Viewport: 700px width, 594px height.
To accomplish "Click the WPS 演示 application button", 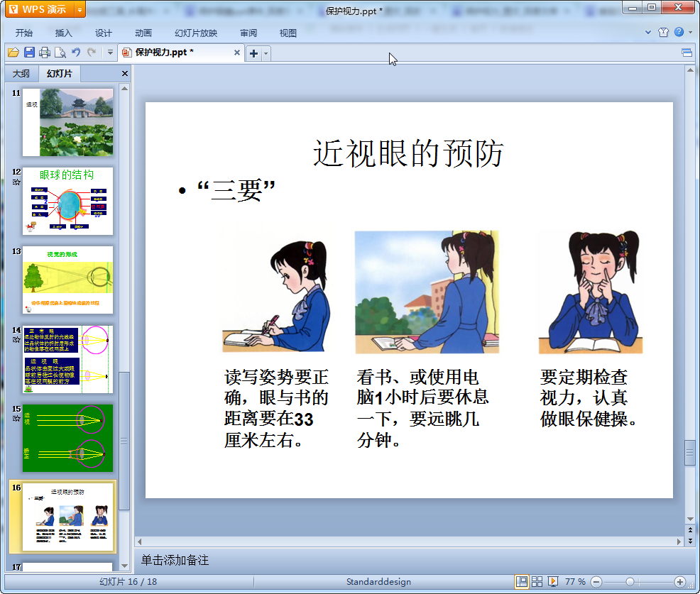I will pyautogui.click(x=40, y=9).
